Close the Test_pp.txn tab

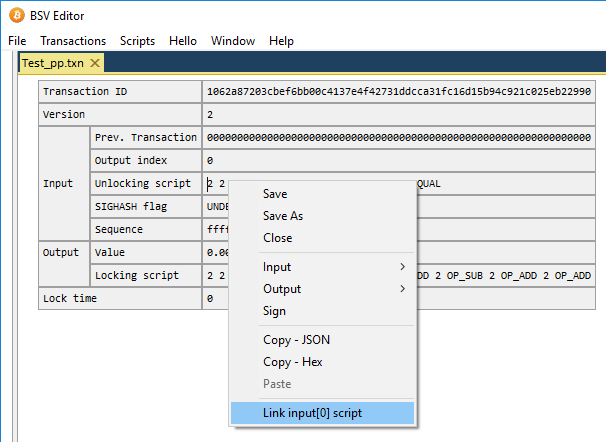point(95,63)
